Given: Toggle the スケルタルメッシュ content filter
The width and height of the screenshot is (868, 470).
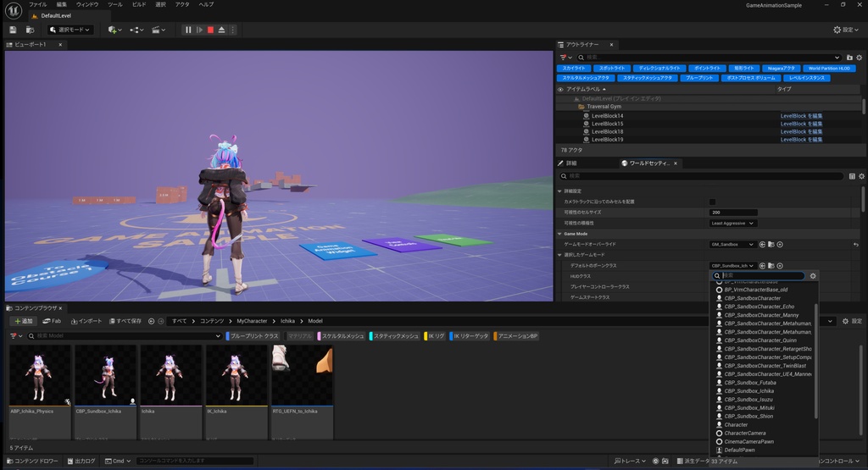Looking at the screenshot, I should (x=342, y=336).
